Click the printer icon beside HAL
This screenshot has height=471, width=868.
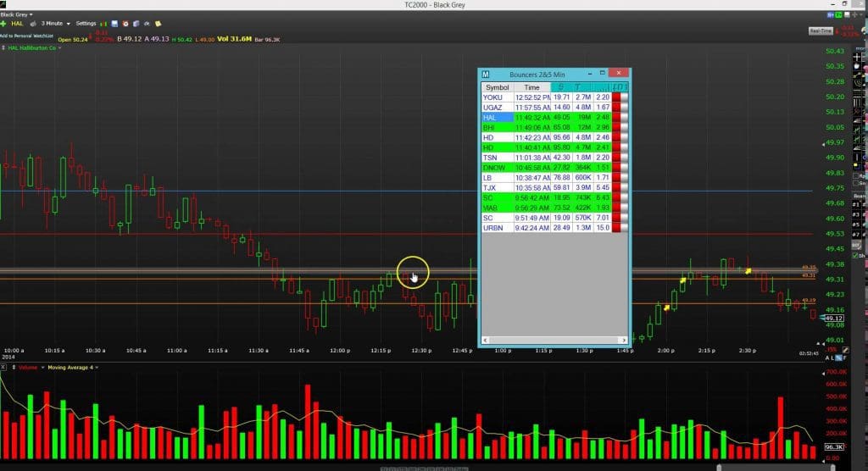(33, 24)
